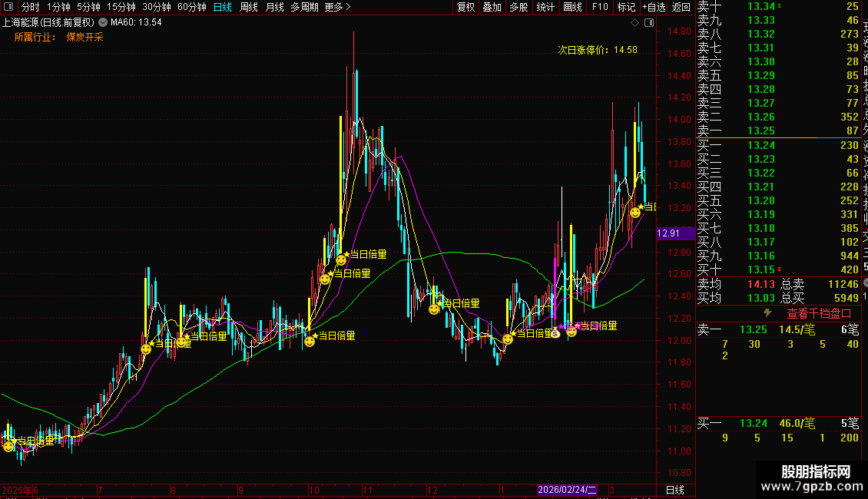This screenshot has height=499, width=868.
Task: Click the 2025年6 label on time axis
Action: point(20,490)
